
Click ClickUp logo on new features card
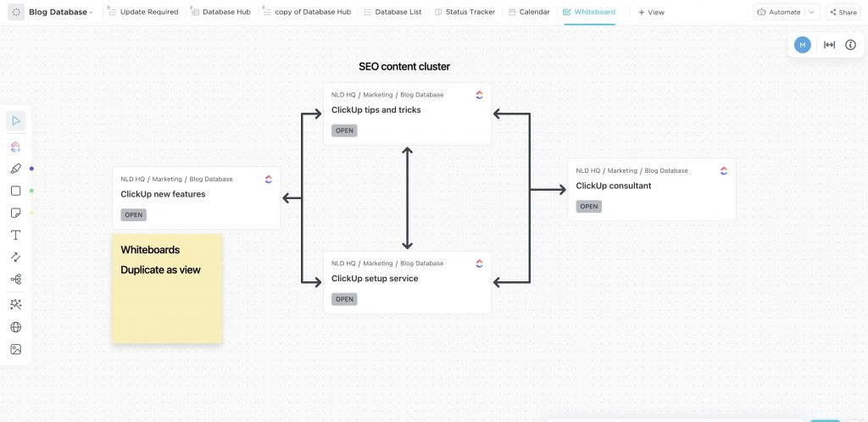pyautogui.click(x=269, y=179)
